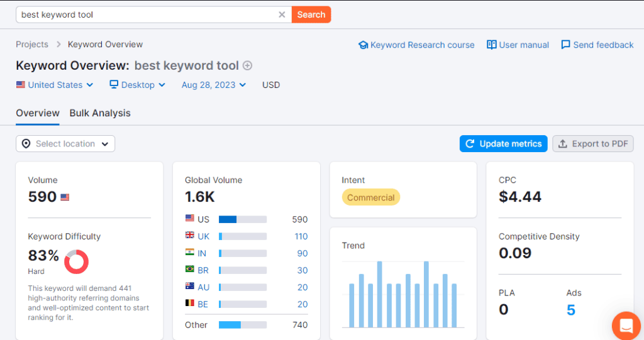Click the Global Volume value 1.6K
The width and height of the screenshot is (644, 340).
[x=199, y=197]
